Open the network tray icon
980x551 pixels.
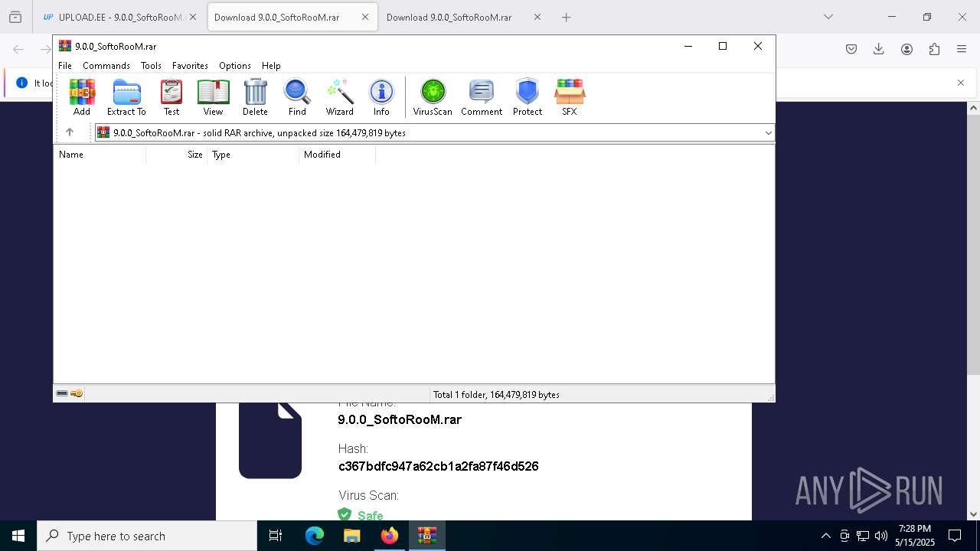coord(863,536)
